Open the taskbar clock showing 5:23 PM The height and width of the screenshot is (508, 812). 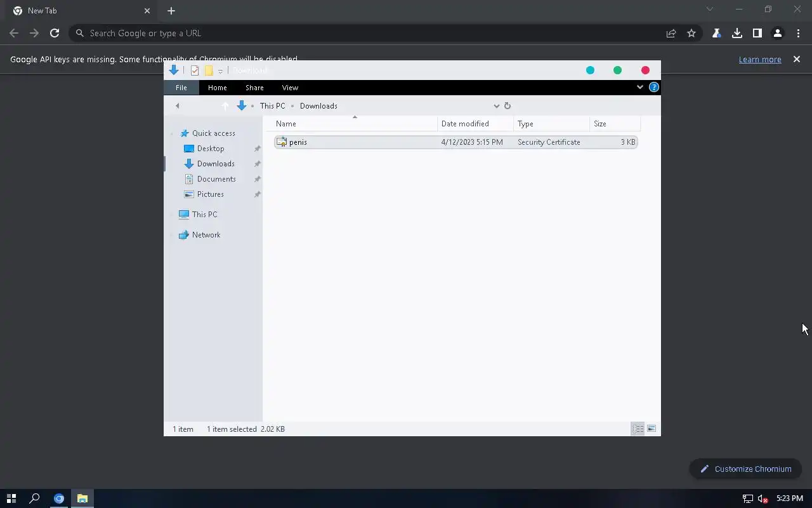[790, 498]
